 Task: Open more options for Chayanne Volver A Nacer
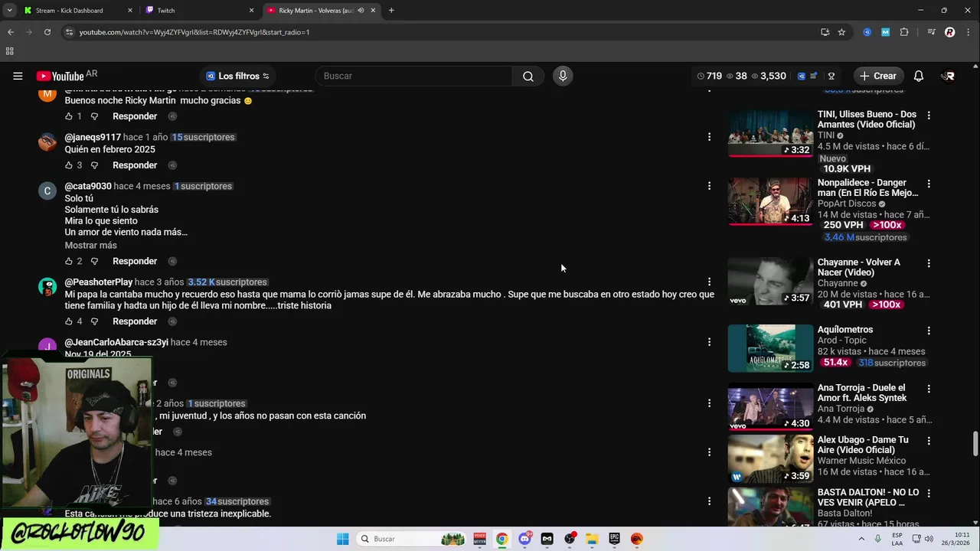(x=929, y=263)
